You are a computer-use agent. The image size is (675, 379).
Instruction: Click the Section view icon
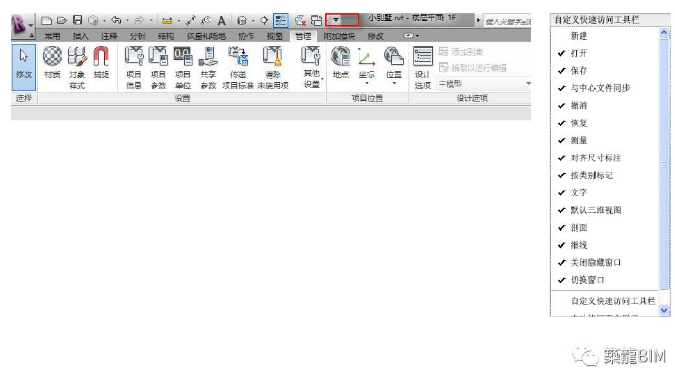tap(264, 20)
